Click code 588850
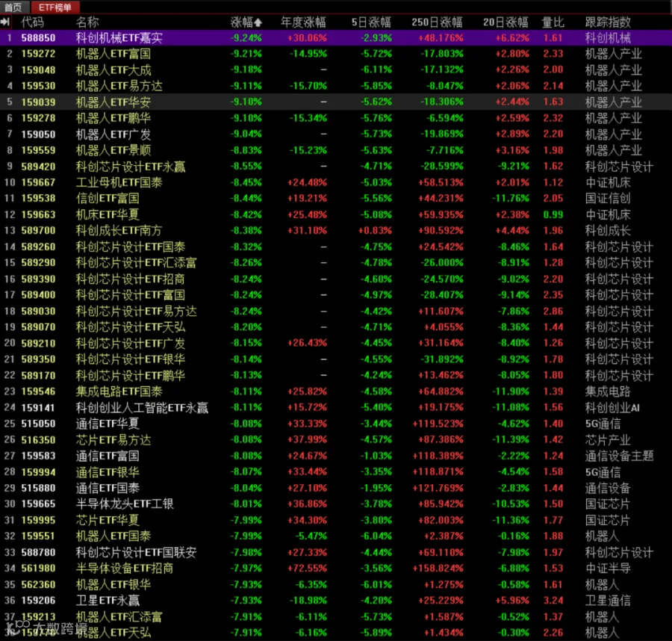672x641 pixels. pyautogui.click(x=38, y=38)
